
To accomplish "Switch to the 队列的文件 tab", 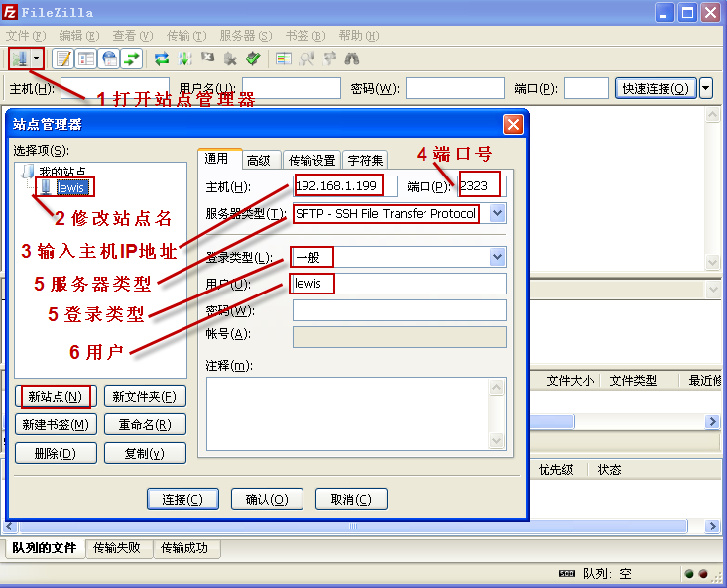I will [x=45, y=548].
